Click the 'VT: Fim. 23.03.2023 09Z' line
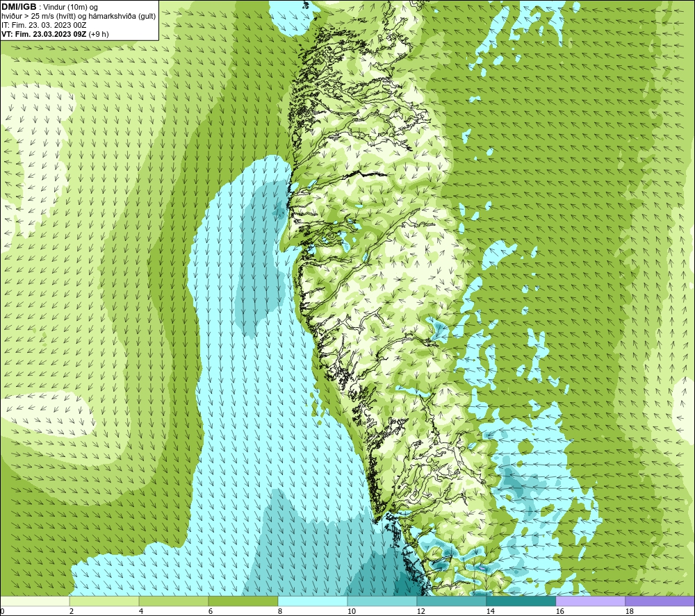This screenshot has width=695, height=616. pyautogui.click(x=44, y=34)
